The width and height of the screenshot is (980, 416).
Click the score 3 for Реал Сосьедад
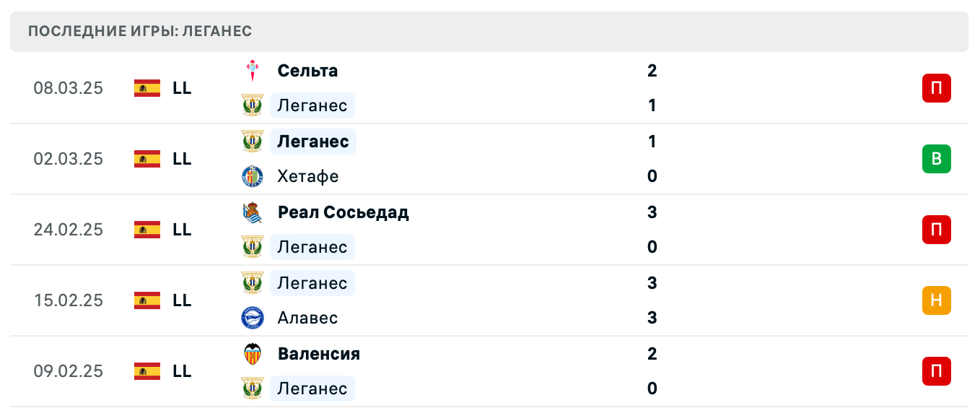tap(652, 212)
